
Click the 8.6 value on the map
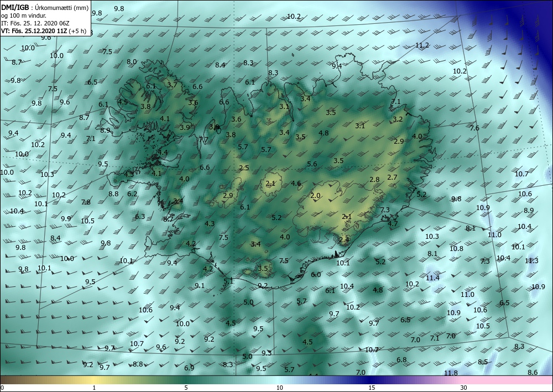coord(533,373)
